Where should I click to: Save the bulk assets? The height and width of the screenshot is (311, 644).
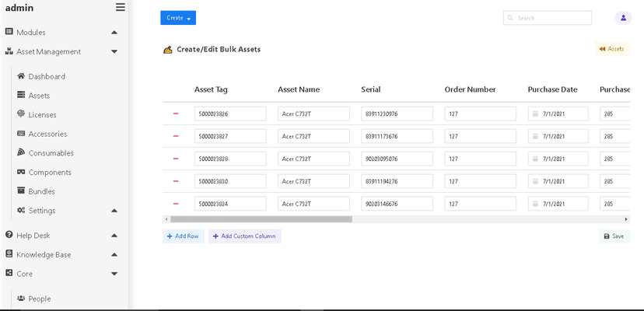(x=614, y=236)
